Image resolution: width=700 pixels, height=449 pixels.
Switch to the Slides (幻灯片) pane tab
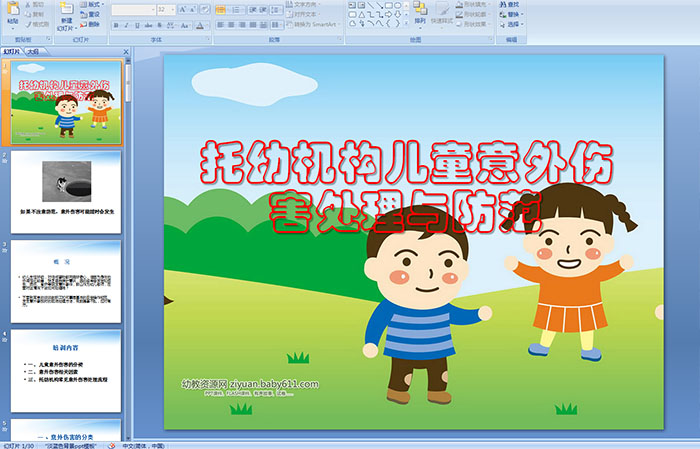12,52
